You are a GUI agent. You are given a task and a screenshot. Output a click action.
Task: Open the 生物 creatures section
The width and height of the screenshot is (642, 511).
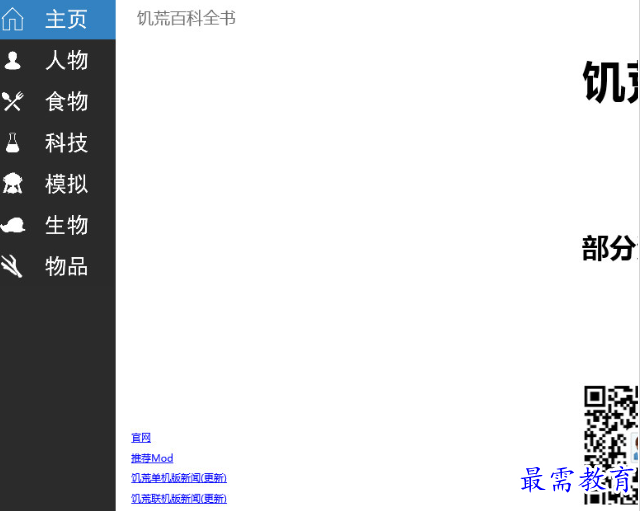[x=58, y=225]
